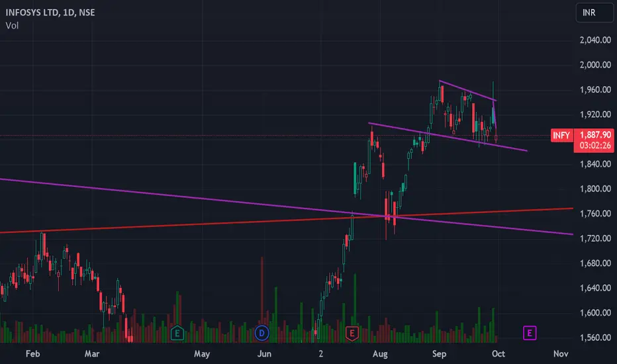Viewport: 617px width, 364px height.
Task: Click the 1,560.00 price axis label
Action: click(595, 338)
